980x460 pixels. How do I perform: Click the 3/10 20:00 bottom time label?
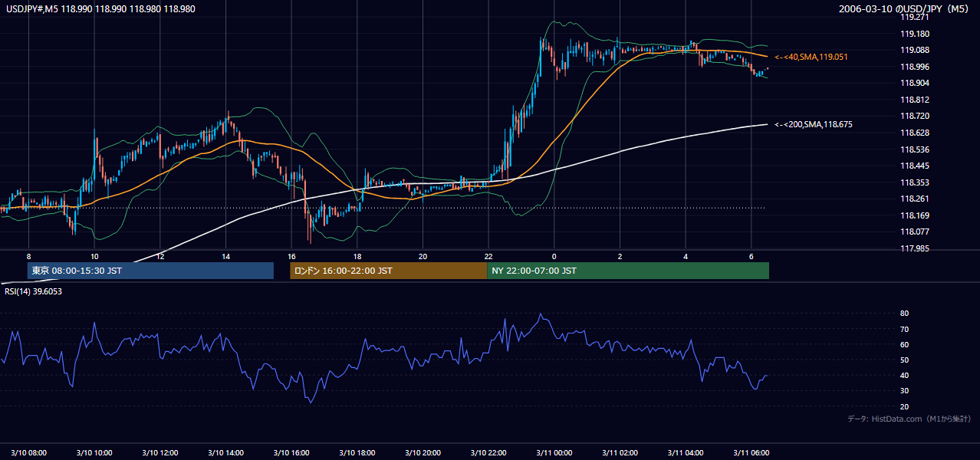coord(423,452)
